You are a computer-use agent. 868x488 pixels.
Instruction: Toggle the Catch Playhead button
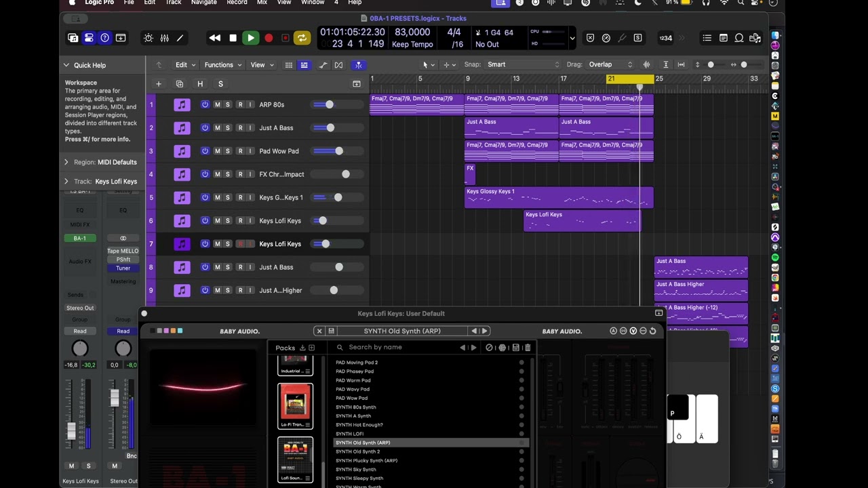pyautogui.click(x=358, y=65)
